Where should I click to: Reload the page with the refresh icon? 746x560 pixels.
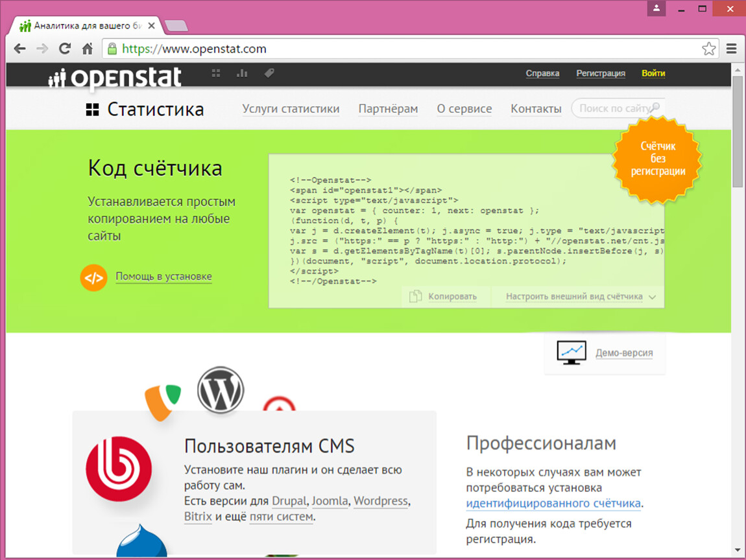[65, 49]
